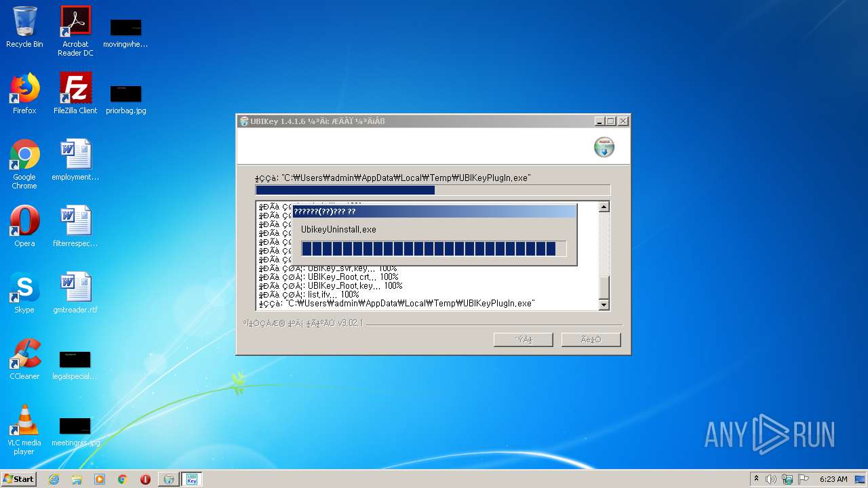The image size is (868, 488).
Task: Open the Recycle Bin desktop icon
Action: click(24, 27)
